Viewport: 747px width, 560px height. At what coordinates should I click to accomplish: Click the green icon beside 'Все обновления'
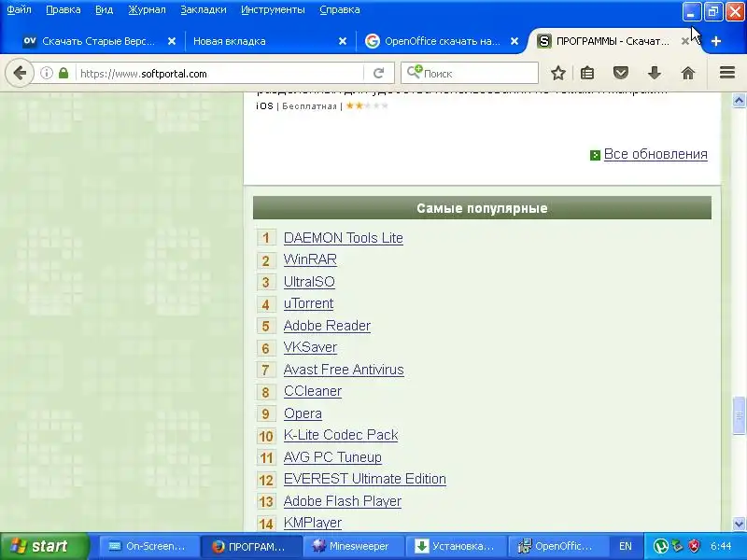(x=595, y=155)
